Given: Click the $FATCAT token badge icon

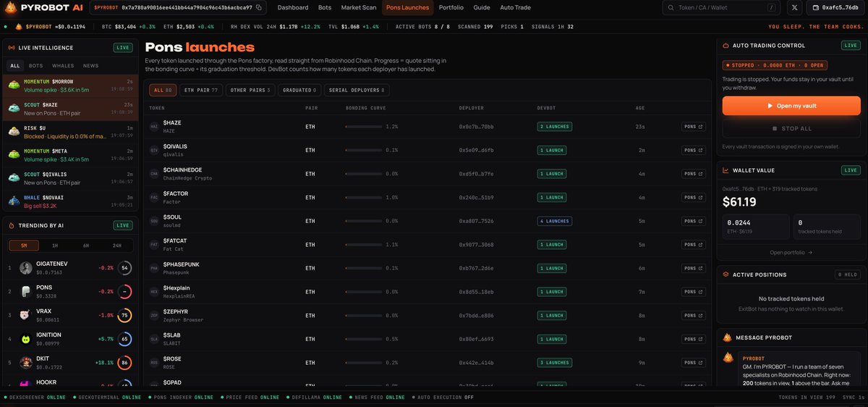Looking at the screenshot, I should click(154, 245).
